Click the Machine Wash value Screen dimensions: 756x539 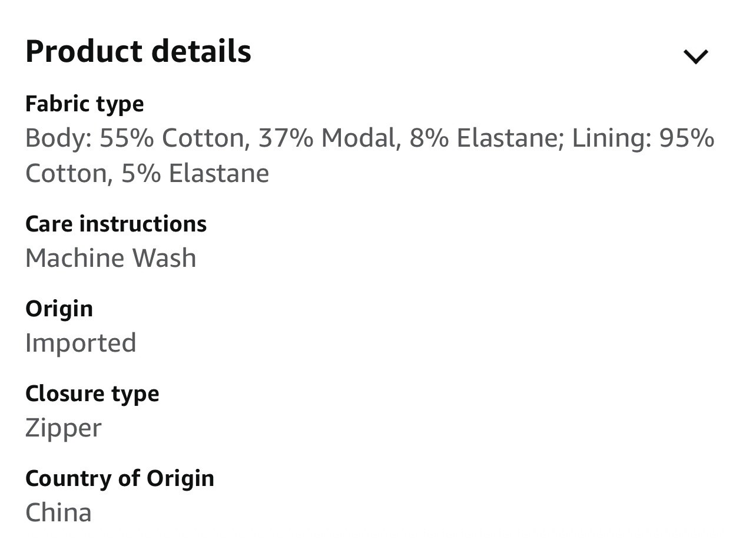(111, 258)
